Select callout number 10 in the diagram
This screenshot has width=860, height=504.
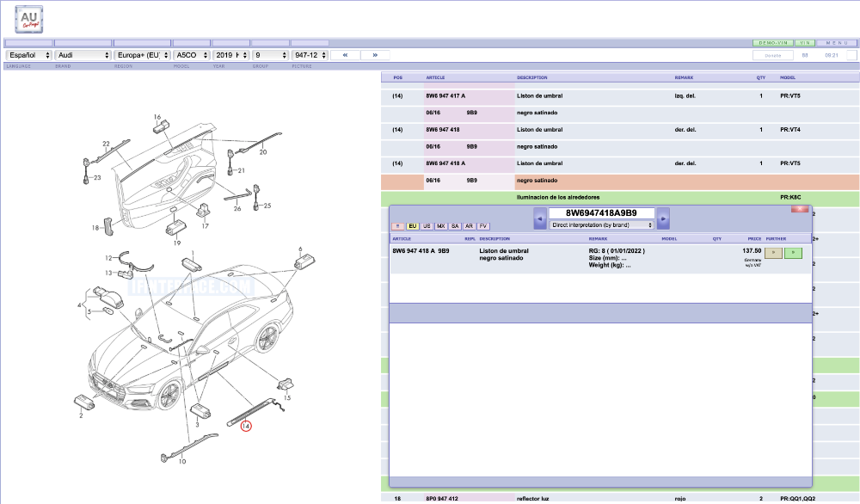tap(182, 461)
